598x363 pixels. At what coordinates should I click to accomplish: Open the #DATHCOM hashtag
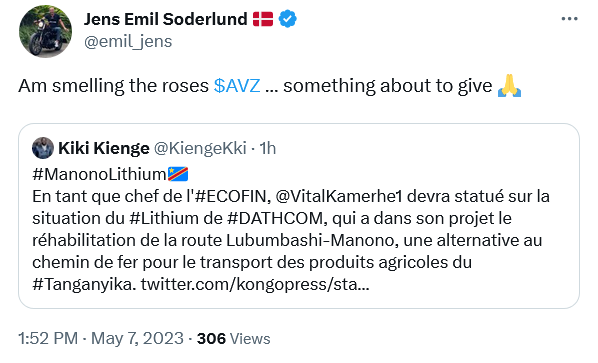275,218
